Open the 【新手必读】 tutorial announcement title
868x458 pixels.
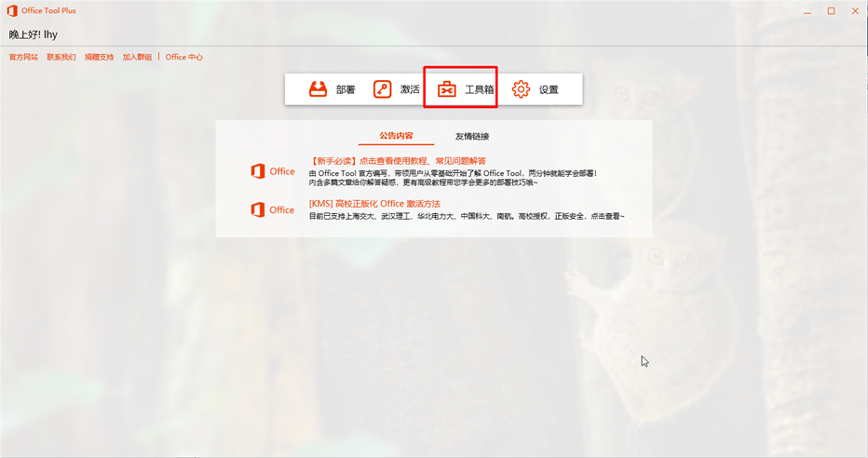click(x=398, y=161)
